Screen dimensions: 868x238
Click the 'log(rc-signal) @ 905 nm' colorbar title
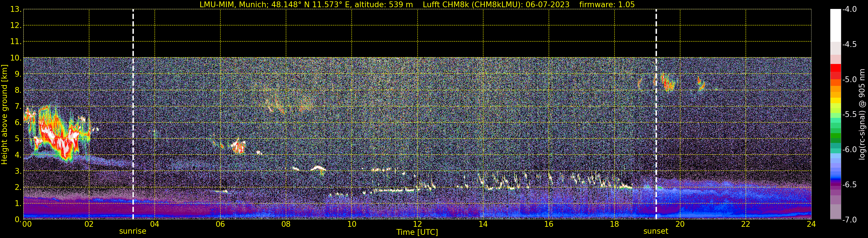click(863, 115)
